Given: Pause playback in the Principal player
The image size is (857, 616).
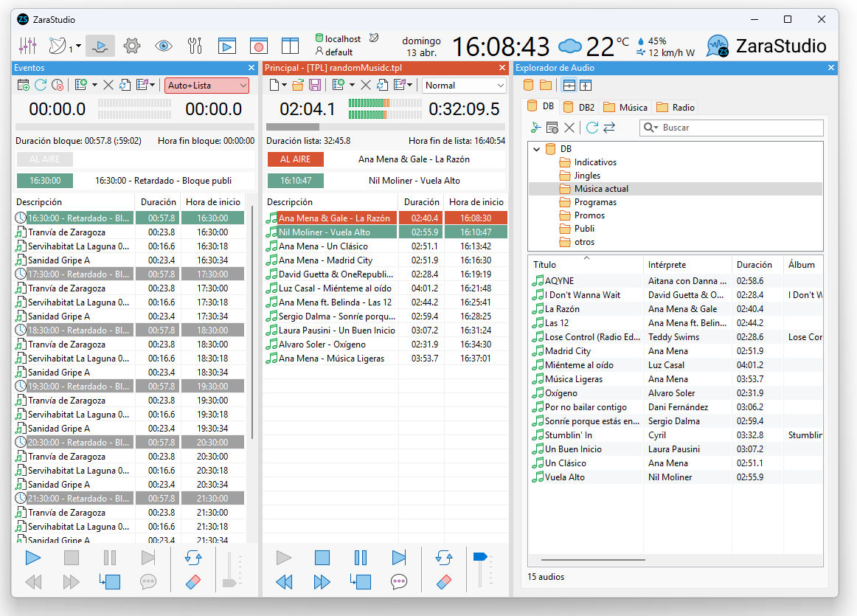Looking at the screenshot, I should coord(361,557).
